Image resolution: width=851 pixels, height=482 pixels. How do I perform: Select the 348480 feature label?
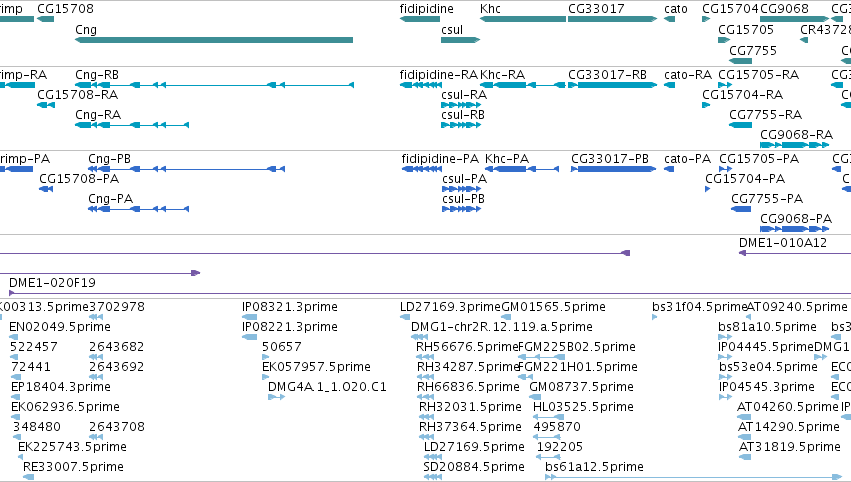(x=37, y=427)
